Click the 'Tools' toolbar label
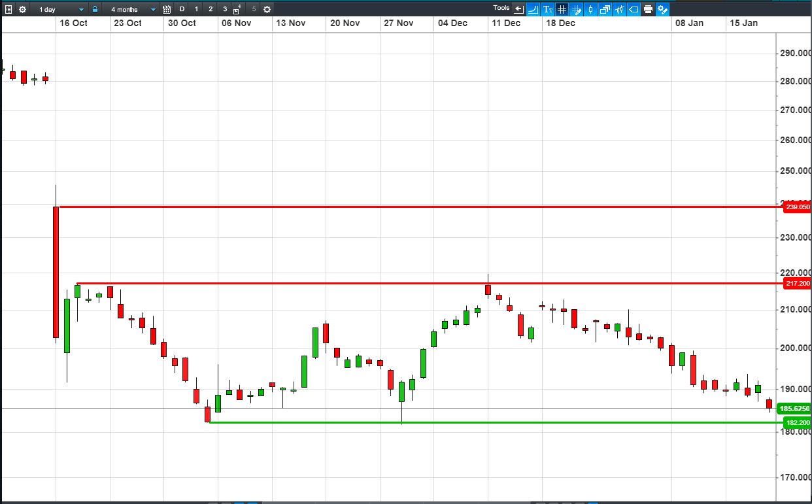This screenshot has width=812, height=504. coord(501,8)
